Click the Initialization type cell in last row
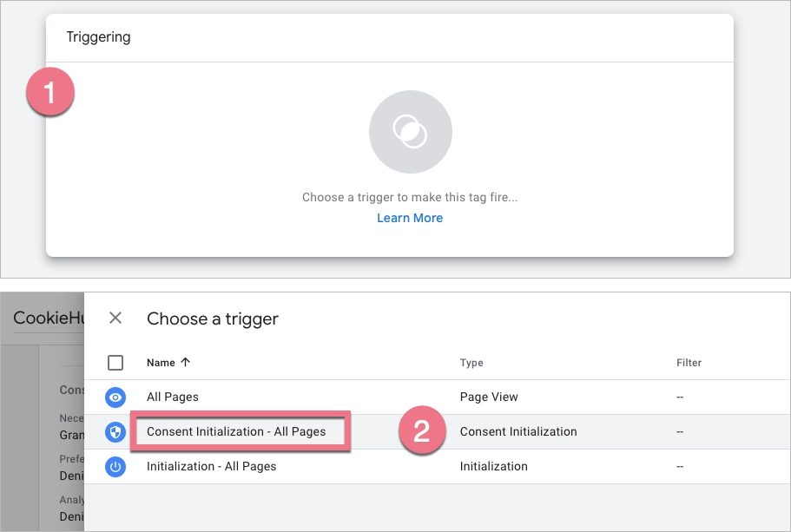Screen dimensions: 791x532 493,467
